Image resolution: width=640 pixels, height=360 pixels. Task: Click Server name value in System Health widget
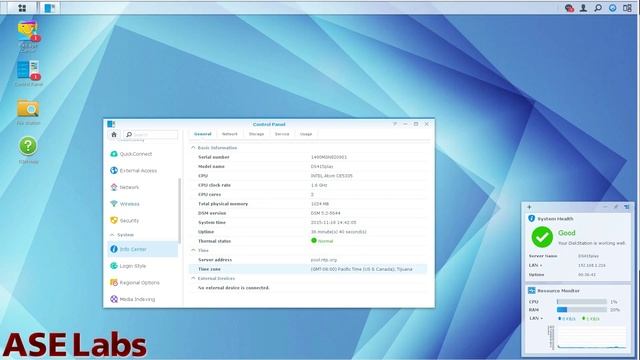588,256
